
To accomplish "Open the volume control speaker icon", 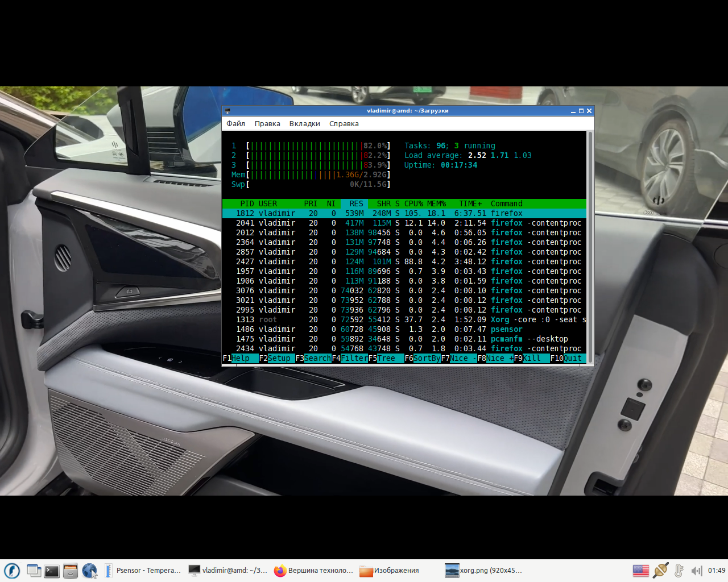I will tap(697, 571).
